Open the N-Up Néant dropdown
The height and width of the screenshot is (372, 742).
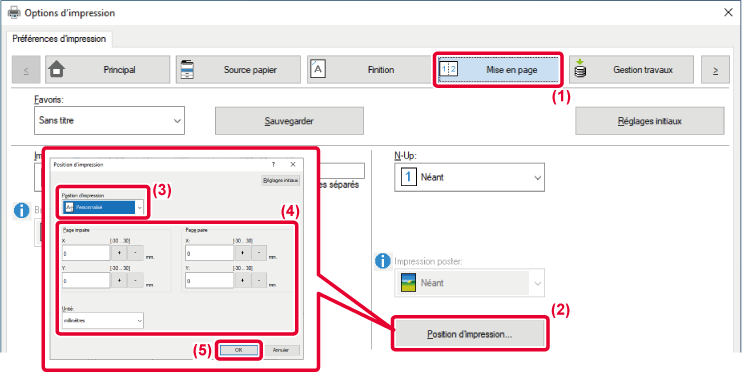point(469,177)
